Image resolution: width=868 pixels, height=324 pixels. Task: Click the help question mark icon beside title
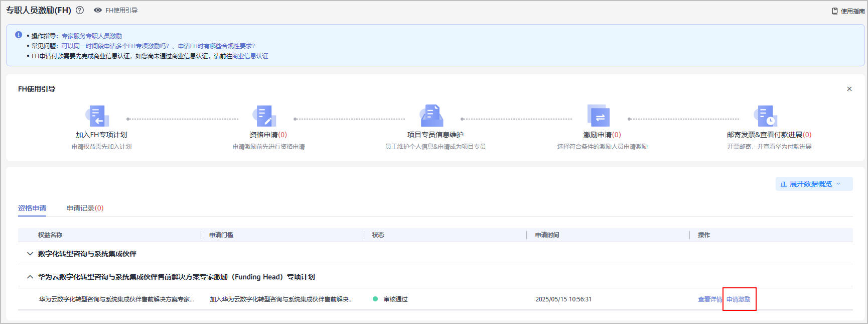click(x=80, y=10)
